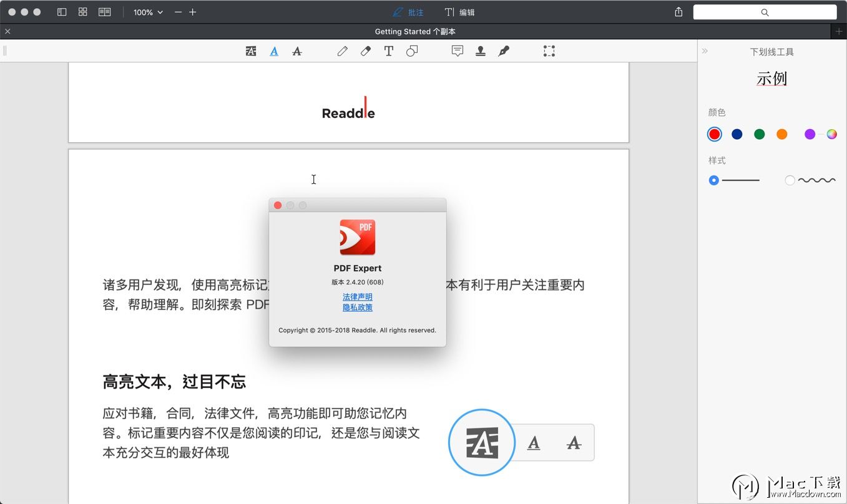Click the search field in title bar
The width and height of the screenshot is (847, 504).
765,12
